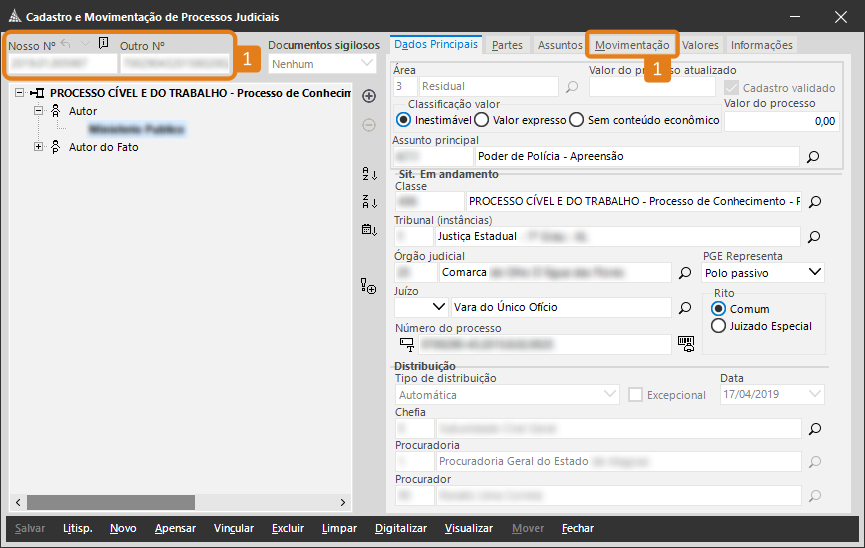
Task: Click the add (plus circle) icon beside the tree
Action: click(368, 96)
